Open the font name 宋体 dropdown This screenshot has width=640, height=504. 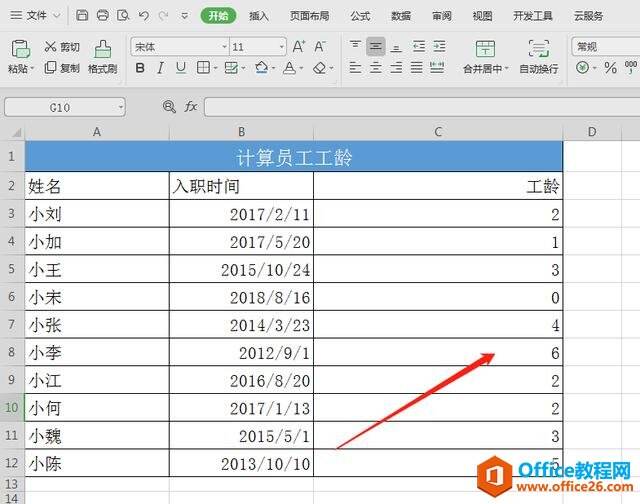point(224,47)
